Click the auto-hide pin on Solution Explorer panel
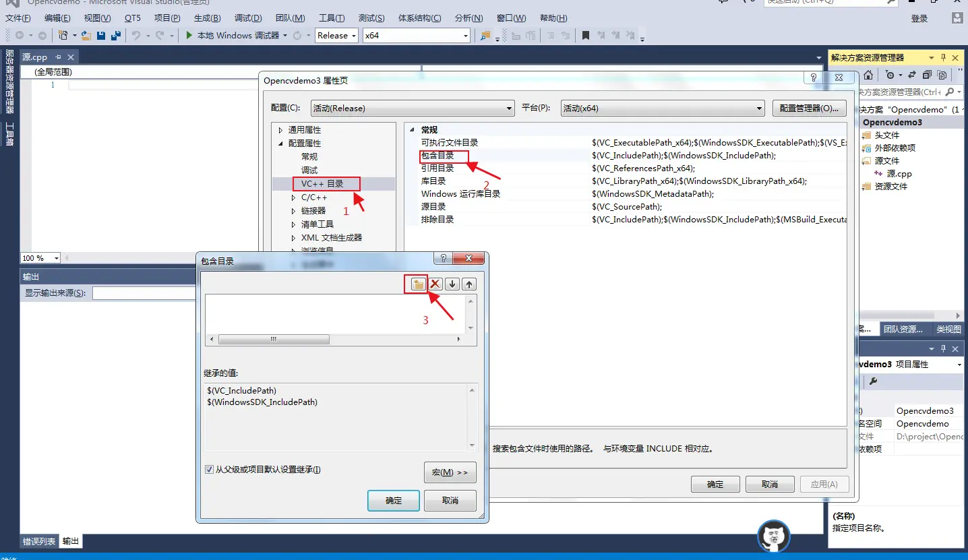The image size is (968, 560). pyautogui.click(x=944, y=57)
